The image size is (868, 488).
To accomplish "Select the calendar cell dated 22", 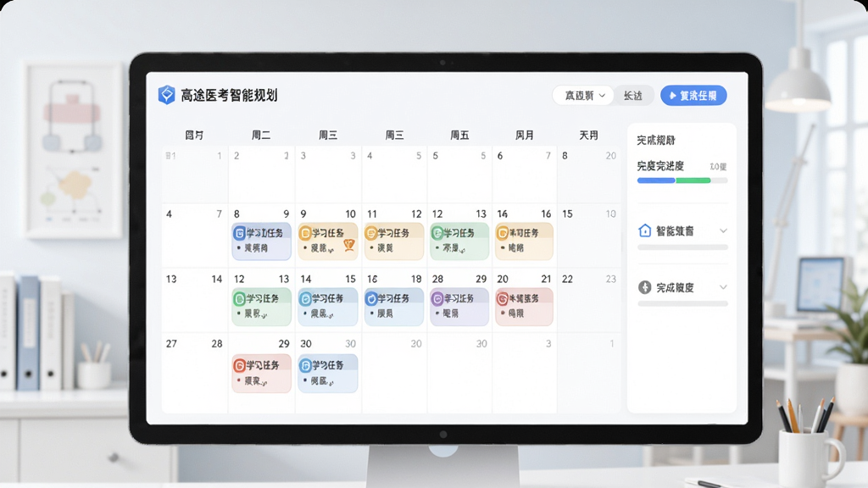I will pyautogui.click(x=589, y=300).
